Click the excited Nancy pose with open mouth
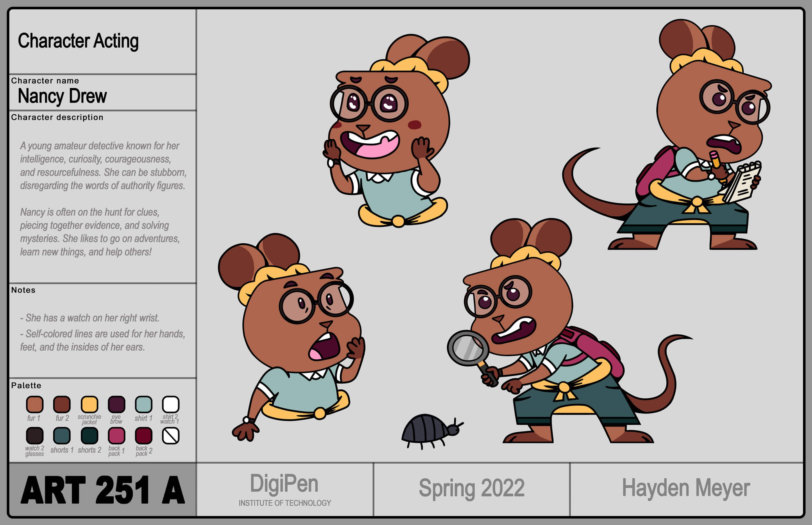812x525 pixels. (396, 131)
